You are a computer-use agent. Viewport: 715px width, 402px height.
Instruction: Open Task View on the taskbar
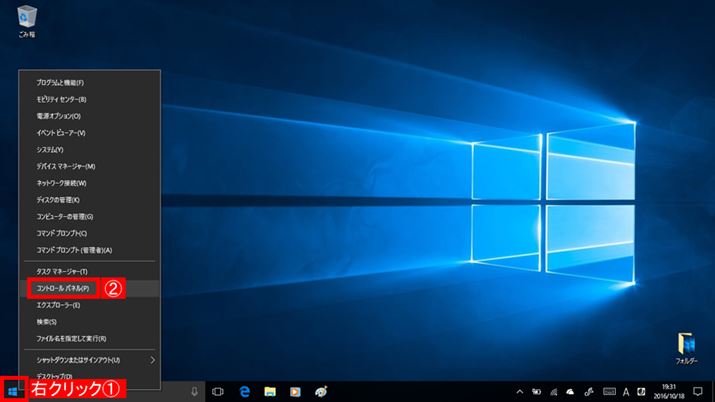click(218, 391)
